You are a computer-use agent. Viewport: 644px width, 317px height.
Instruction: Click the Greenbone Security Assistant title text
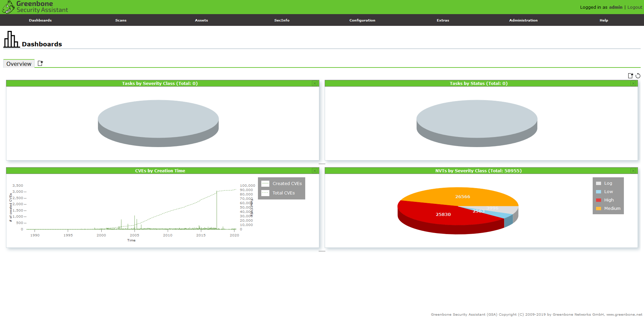point(42,7)
